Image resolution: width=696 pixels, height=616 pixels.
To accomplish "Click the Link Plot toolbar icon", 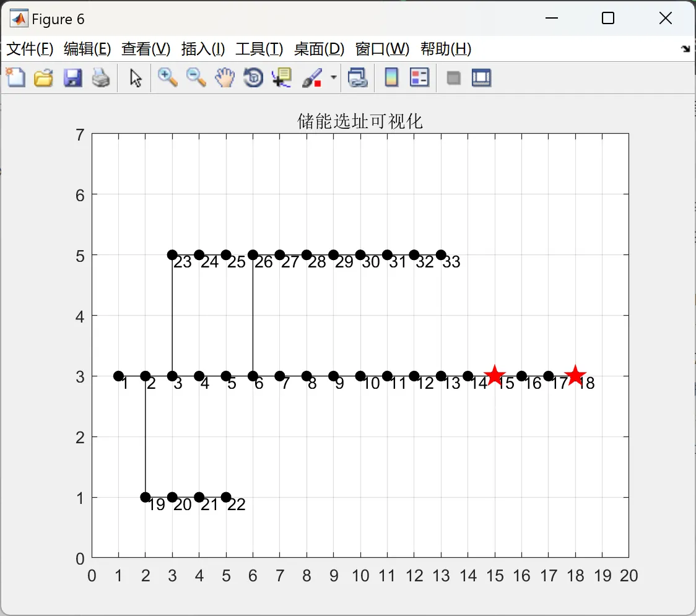I will (x=358, y=78).
